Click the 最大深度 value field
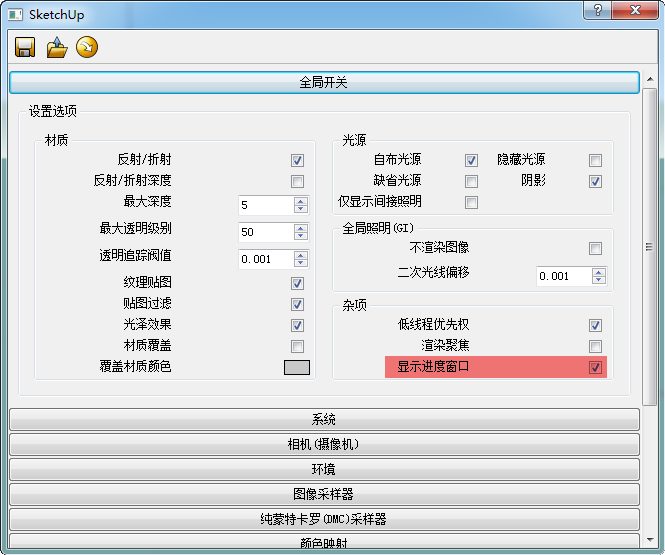This screenshot has width=665, height=555. pos(266,205)
